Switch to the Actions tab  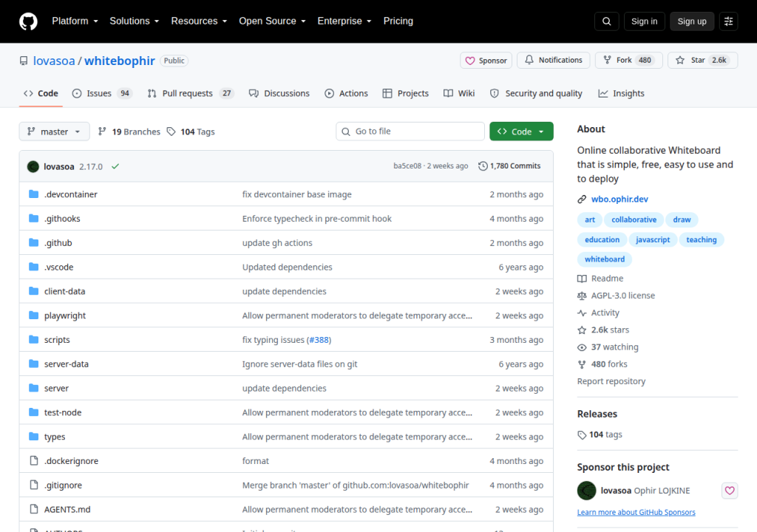[x=346, y=93]
